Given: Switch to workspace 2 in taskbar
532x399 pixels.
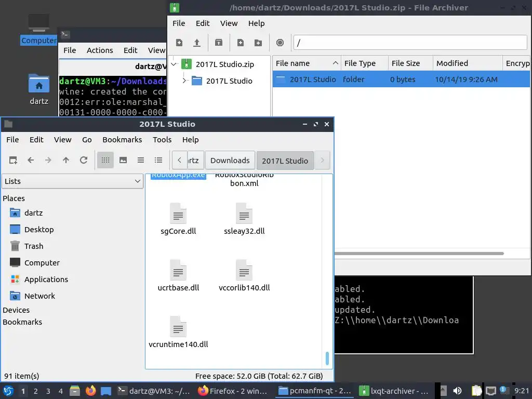Looking at the screenshot, I should click(x=36, y=391).
